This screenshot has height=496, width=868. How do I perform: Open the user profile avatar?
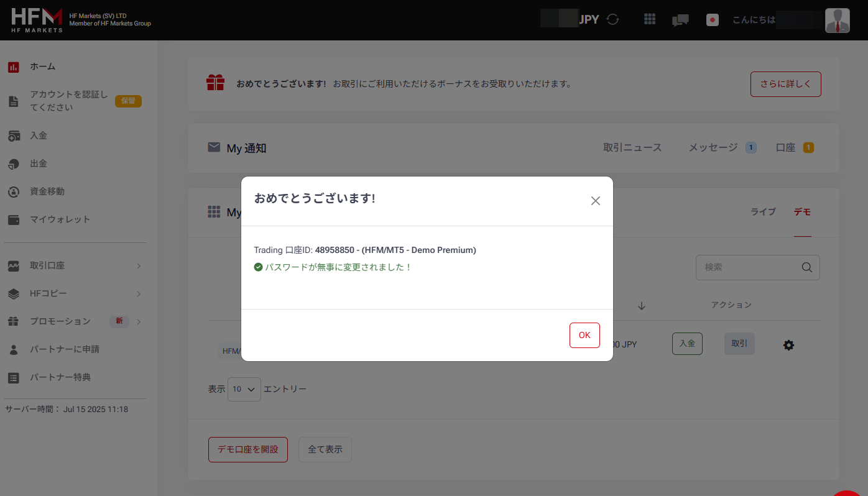(837, 20)
